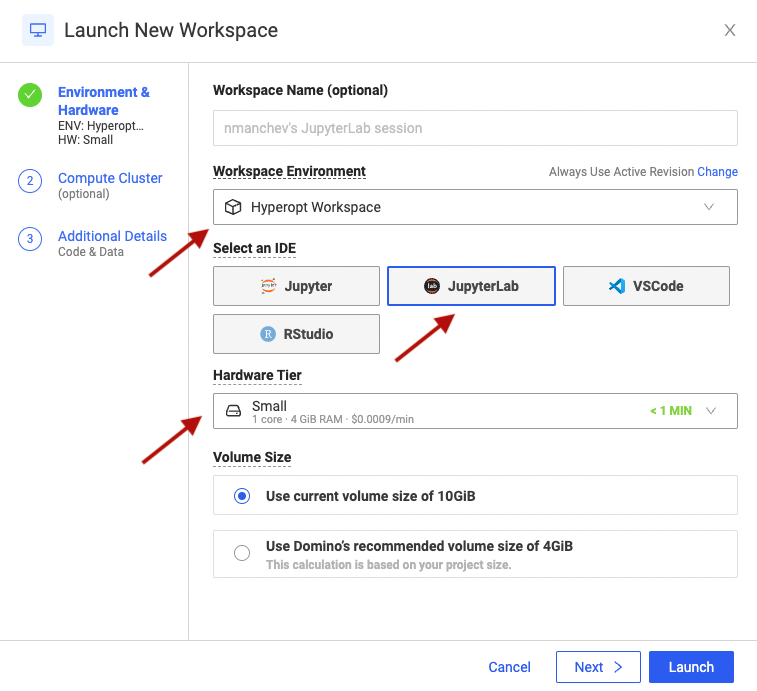Click the Hardware Tier label
This screenshot has height=691, width=757.
[x=257, y=375]
